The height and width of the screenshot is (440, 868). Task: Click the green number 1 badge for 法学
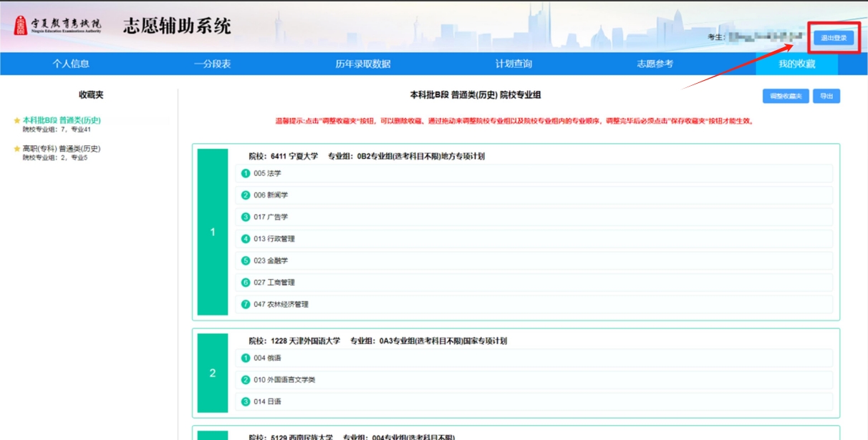(x=246, y=173)
